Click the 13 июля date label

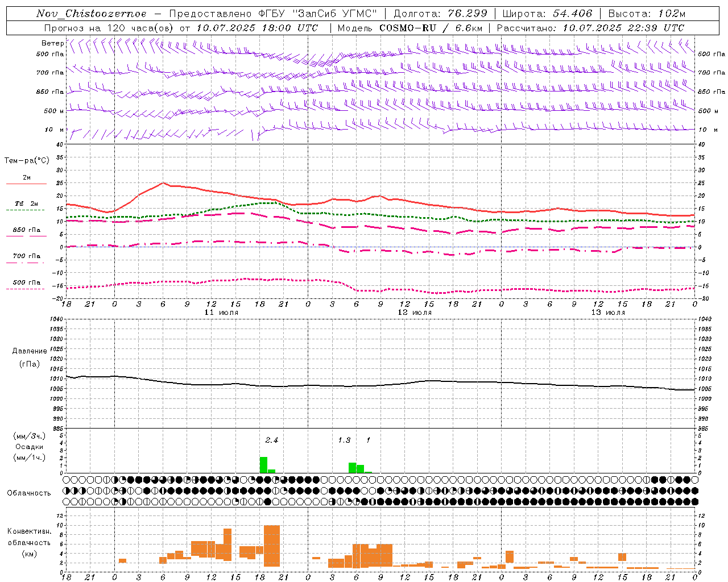point(608,313)
